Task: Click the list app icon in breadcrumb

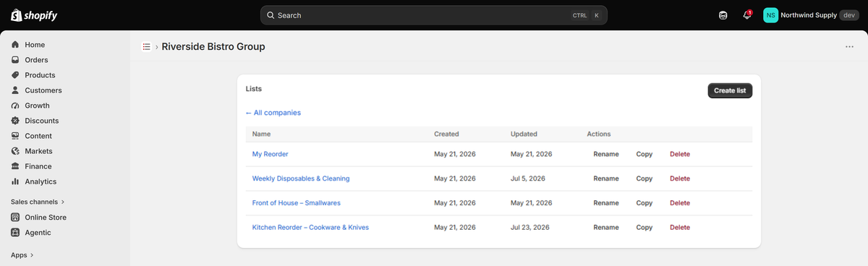Action: [x=146, y=47]
